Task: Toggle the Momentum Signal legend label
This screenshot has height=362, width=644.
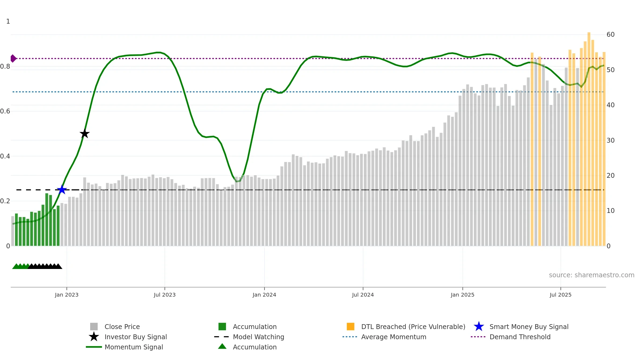Action: coord(134,347)
